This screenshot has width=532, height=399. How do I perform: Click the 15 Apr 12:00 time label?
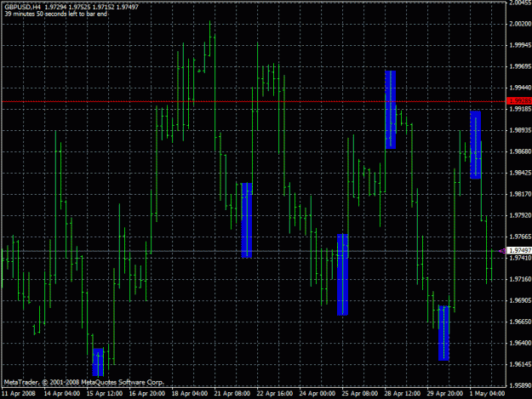105,394
